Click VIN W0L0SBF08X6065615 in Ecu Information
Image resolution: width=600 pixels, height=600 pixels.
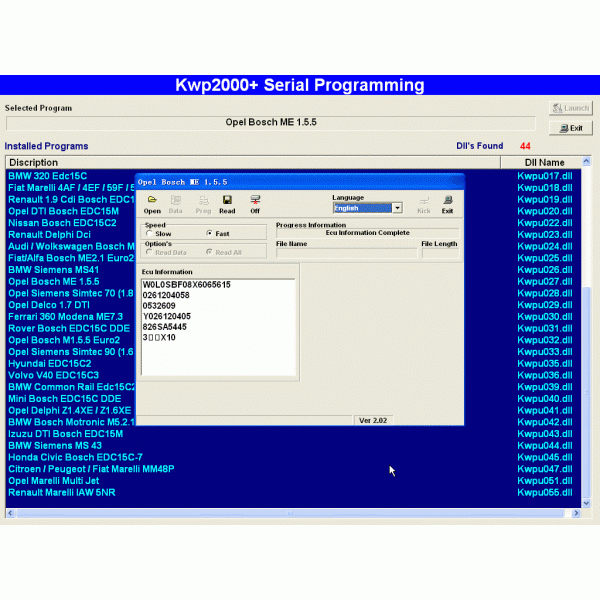click(x=186, y=285)
